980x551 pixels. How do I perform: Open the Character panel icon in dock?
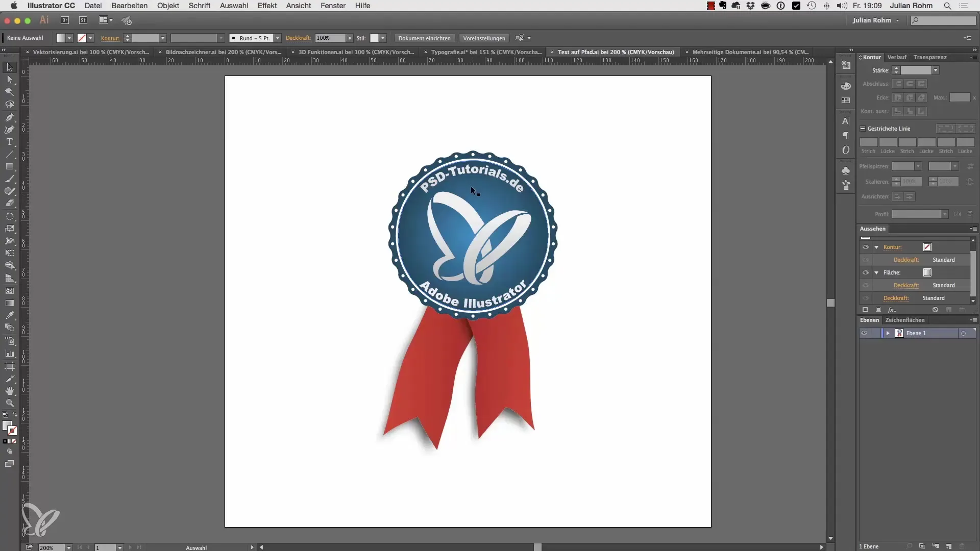tap(846, 121)
